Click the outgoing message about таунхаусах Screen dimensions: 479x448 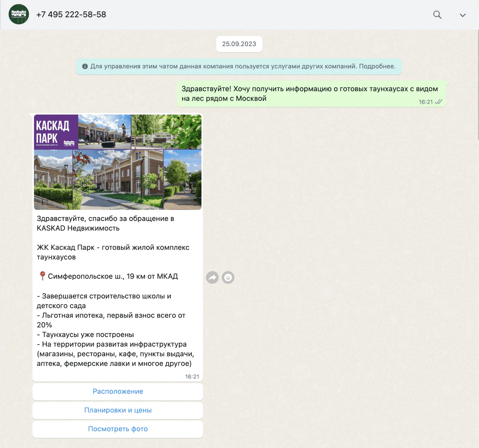point(312,94)
